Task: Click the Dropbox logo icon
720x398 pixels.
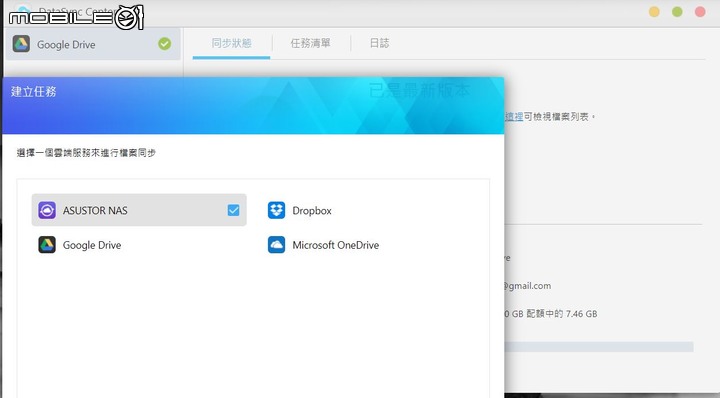Action: 276,210
